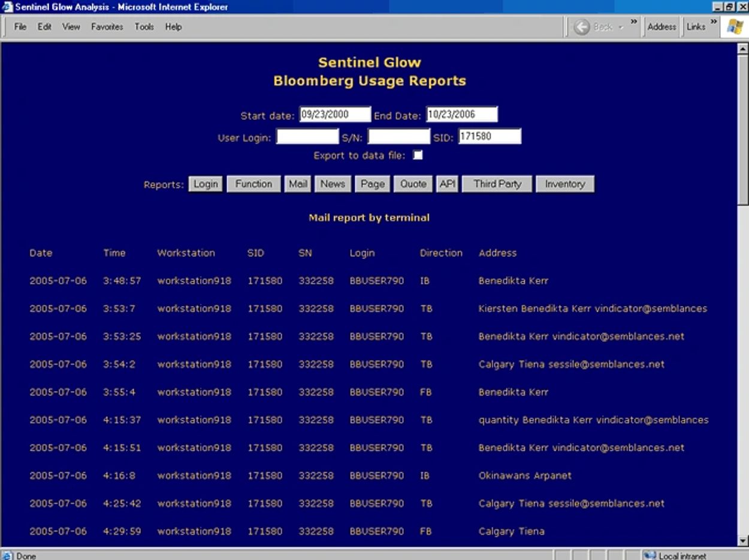Click the SID field containing 171580
Screen dimensions: 749x560
490,137
